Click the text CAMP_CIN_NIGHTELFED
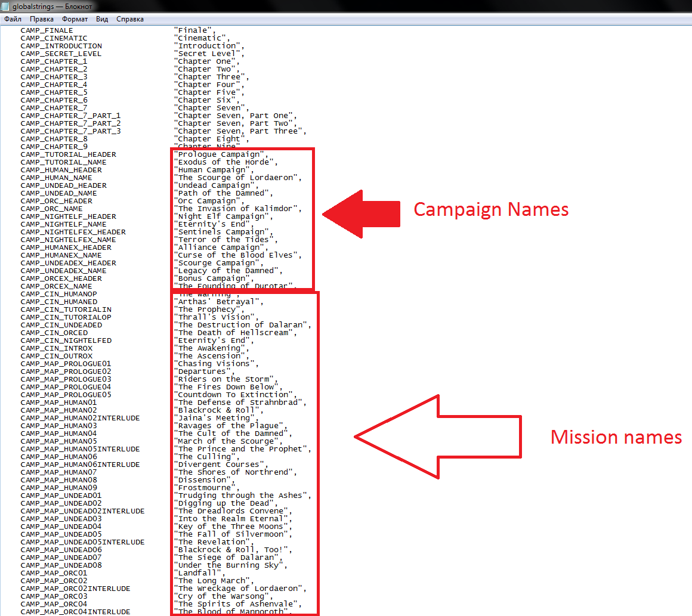 pyautogui.click(x=66, y=340)
